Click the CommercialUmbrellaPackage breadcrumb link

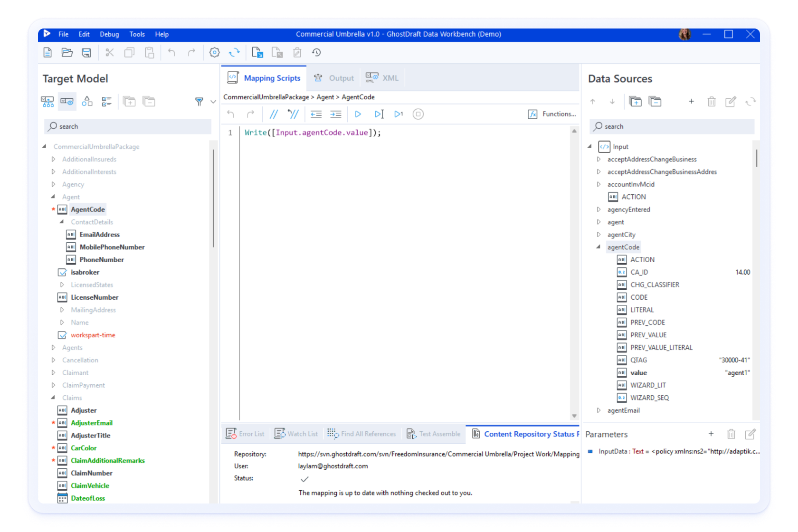coord(266,97)
